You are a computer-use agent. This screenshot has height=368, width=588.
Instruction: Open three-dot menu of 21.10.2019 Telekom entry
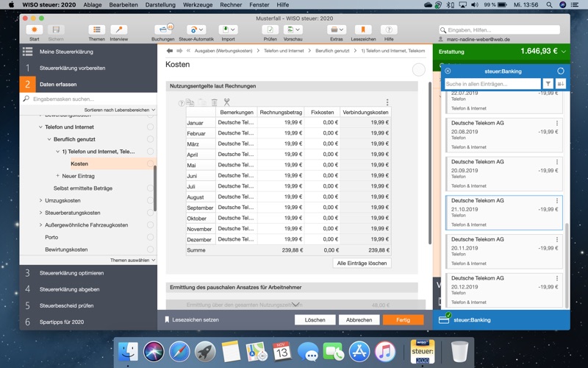point(557,200)
